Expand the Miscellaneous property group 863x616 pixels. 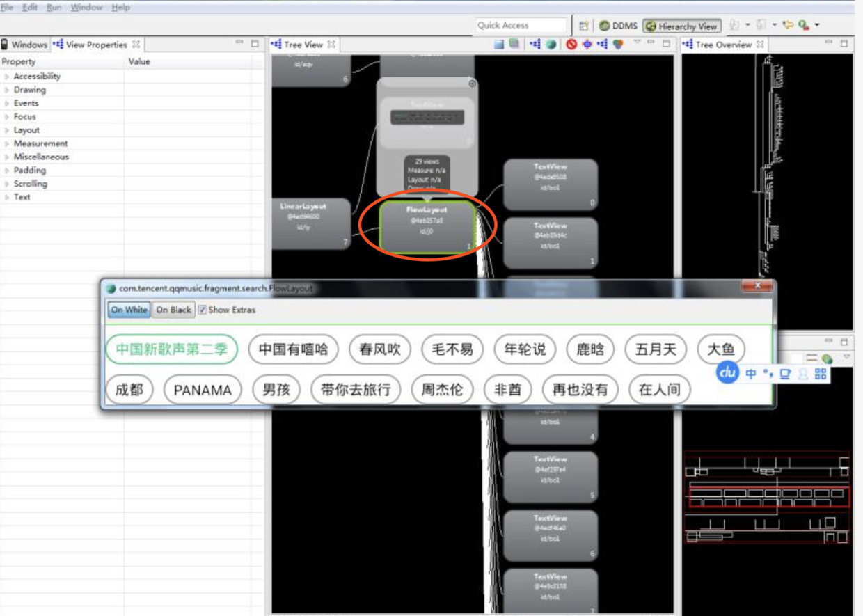pyautogui.click(x=7, y=157)
